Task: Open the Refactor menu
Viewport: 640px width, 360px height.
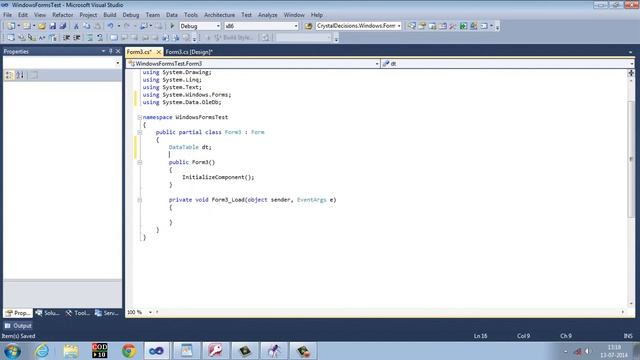Action: [x=62, y=15]
